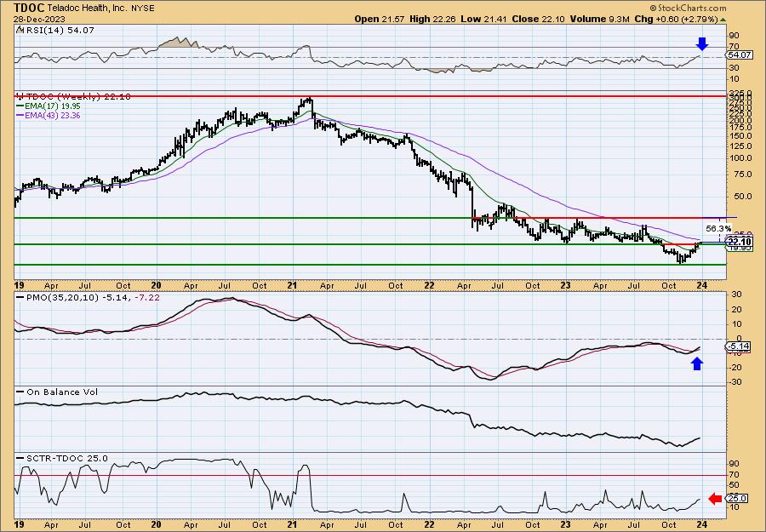Click the Chg +0.60 (+2.79%) value
The image size is (766, 532).
[x=676, y=19]
